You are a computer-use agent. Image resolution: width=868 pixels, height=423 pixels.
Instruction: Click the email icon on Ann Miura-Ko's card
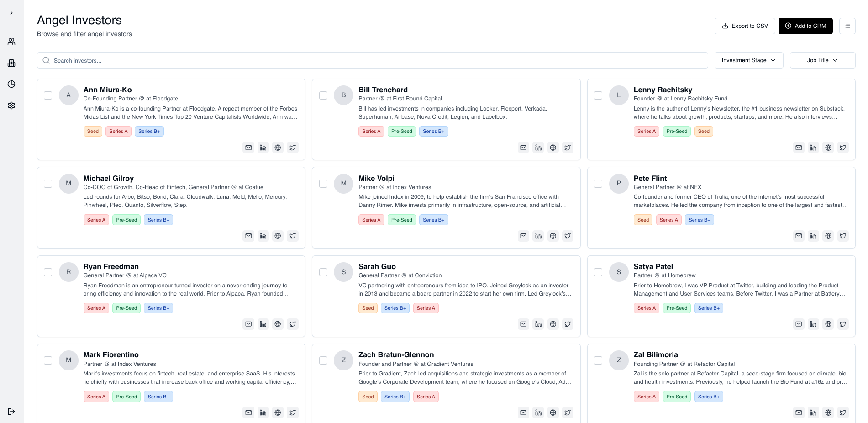[248, 148]
